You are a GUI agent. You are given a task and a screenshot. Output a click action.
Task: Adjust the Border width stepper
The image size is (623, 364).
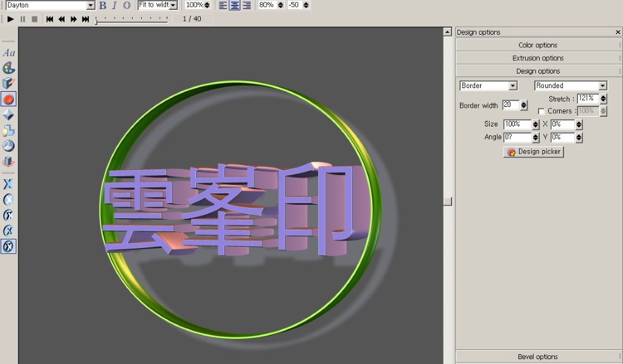(524, 105)
